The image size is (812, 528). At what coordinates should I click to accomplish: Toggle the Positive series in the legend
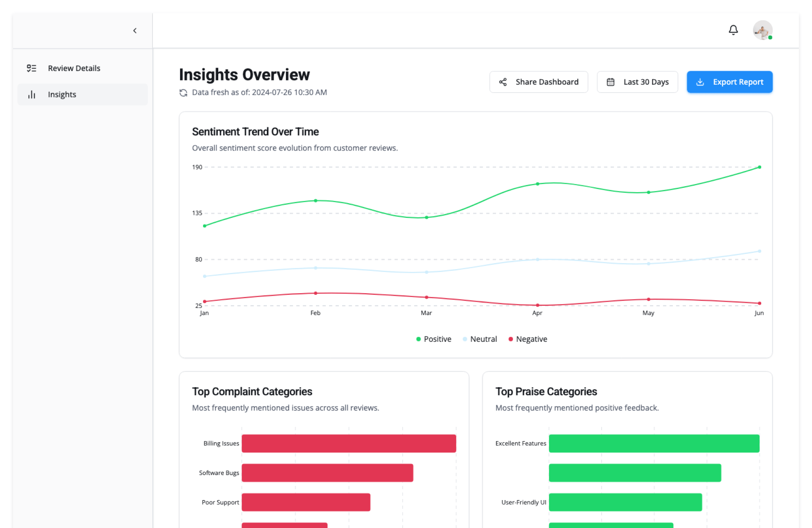click(x=433, y=339)
